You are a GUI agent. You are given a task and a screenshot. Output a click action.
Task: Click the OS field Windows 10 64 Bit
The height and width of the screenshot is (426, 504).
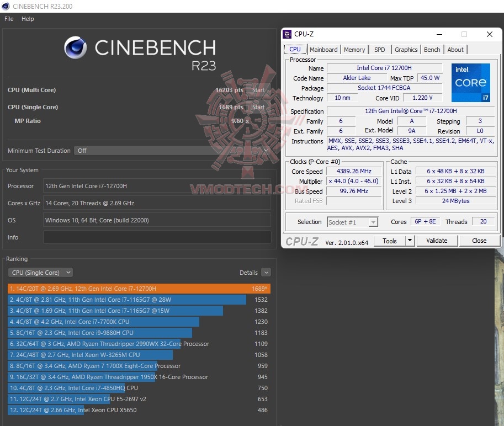tap(157, 220)
